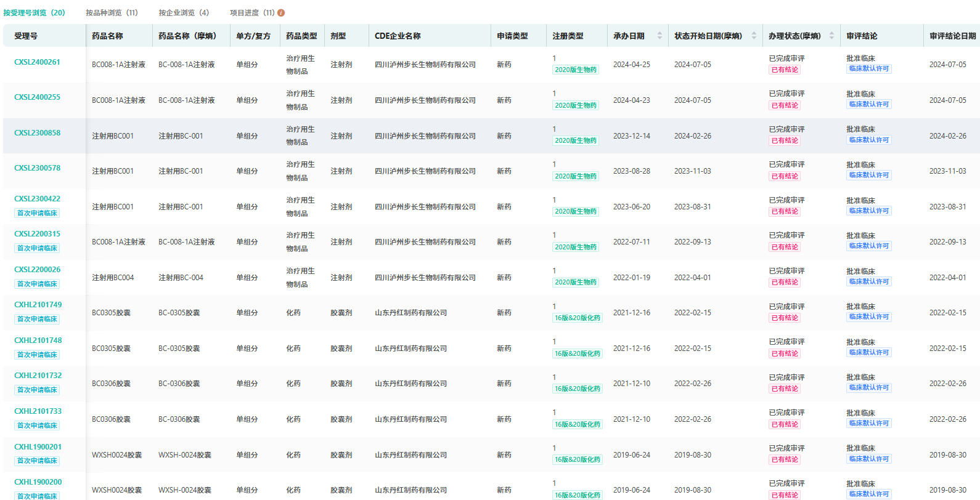
Task: Click the 受理号 column header
Action: coord(26,36)
